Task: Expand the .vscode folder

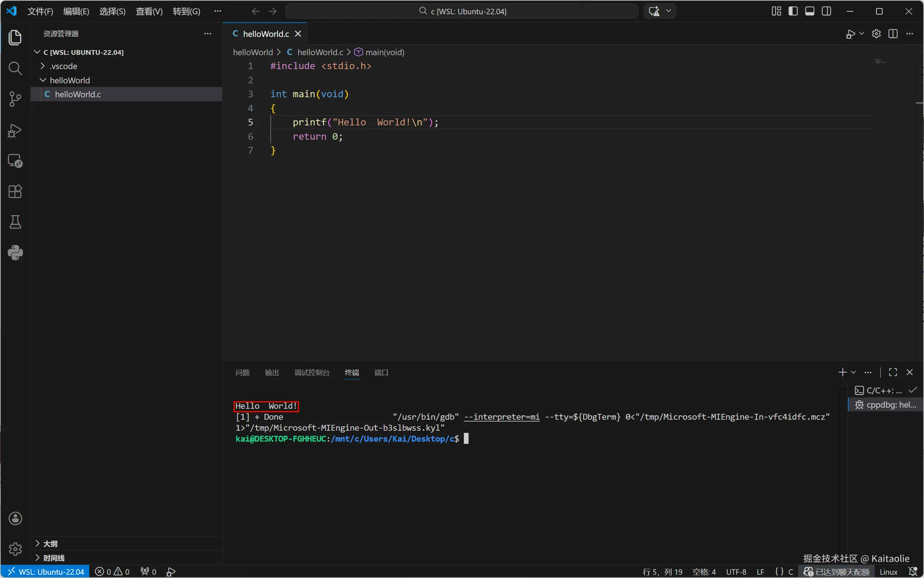Action: tap(64, 66)
